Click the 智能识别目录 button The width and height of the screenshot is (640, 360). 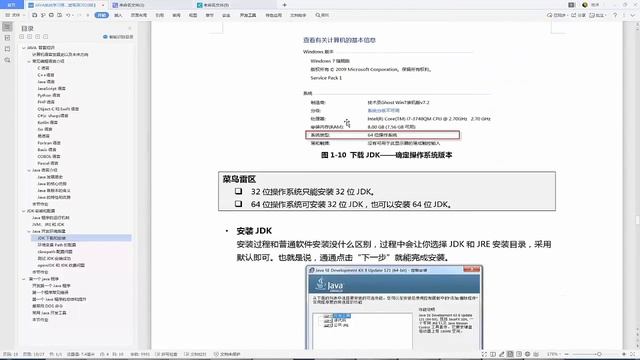pyautogui.click(x=118, y=37)
